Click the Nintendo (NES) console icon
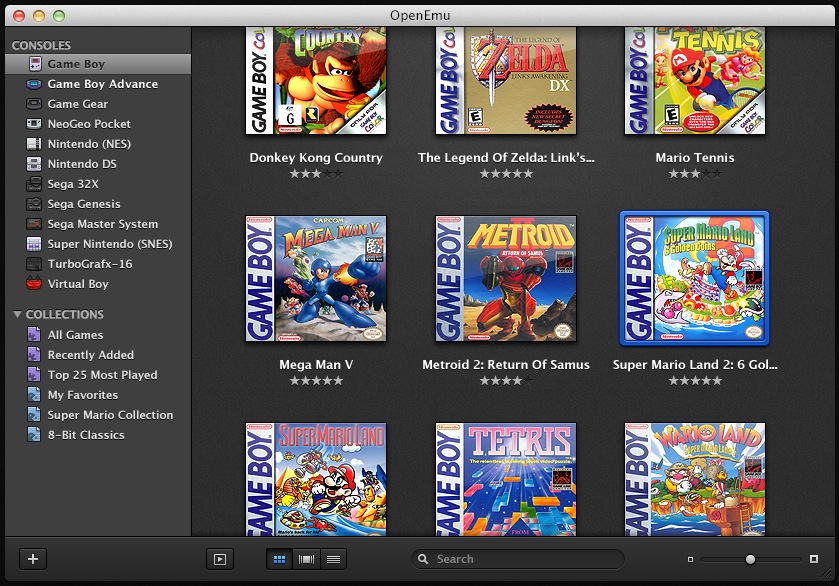The height and width of the screenshot is (586, 839). 34,144
